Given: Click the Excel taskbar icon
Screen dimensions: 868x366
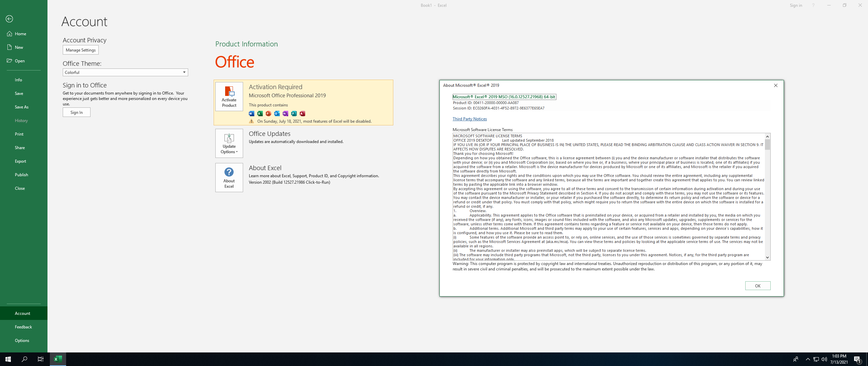Looking at the screenshot, I should point(58,359).
